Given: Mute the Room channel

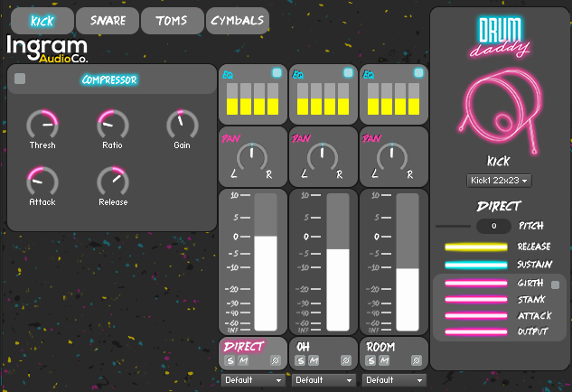Looking at the screenshot, I should click(x=384, y=360).
